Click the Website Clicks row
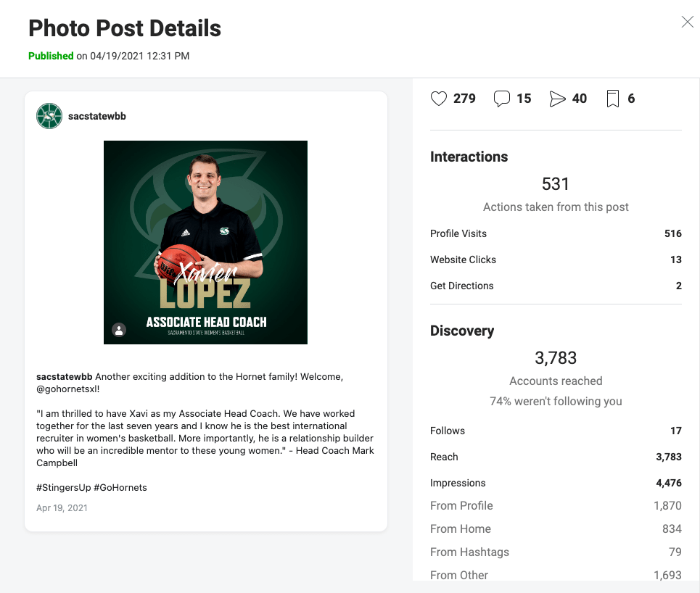Screen dimensions: 700x593 pos(556,260)
